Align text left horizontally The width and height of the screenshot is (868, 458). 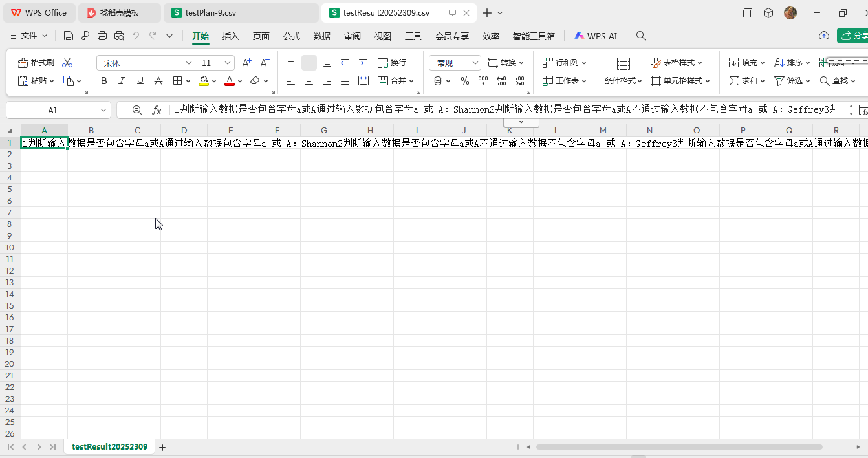coord(291,81)
